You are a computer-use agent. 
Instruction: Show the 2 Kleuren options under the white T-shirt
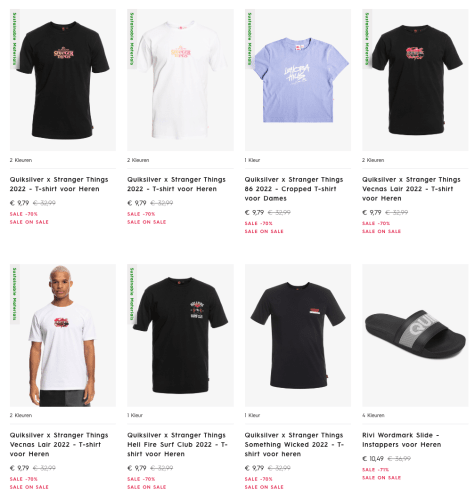pyautogui.click(x=138, y=160)
